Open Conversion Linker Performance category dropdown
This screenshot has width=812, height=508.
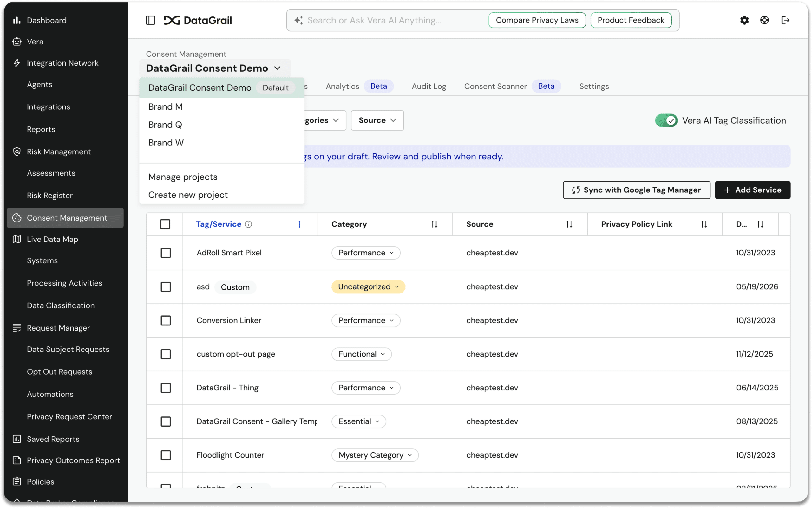tap(365, 320)
